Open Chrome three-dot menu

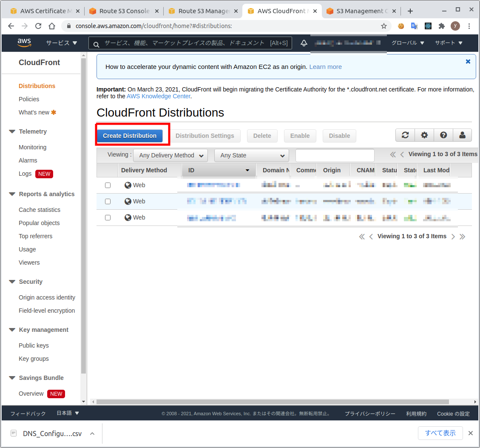point(469,26)
